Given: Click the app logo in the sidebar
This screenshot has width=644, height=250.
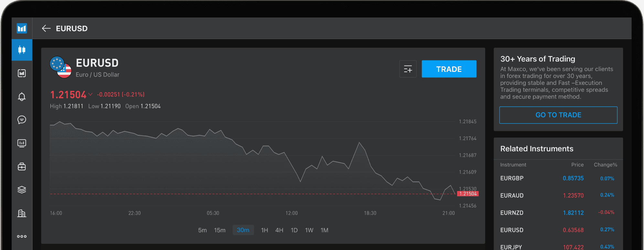Looking at the screenshot, I should pos(22,28).
